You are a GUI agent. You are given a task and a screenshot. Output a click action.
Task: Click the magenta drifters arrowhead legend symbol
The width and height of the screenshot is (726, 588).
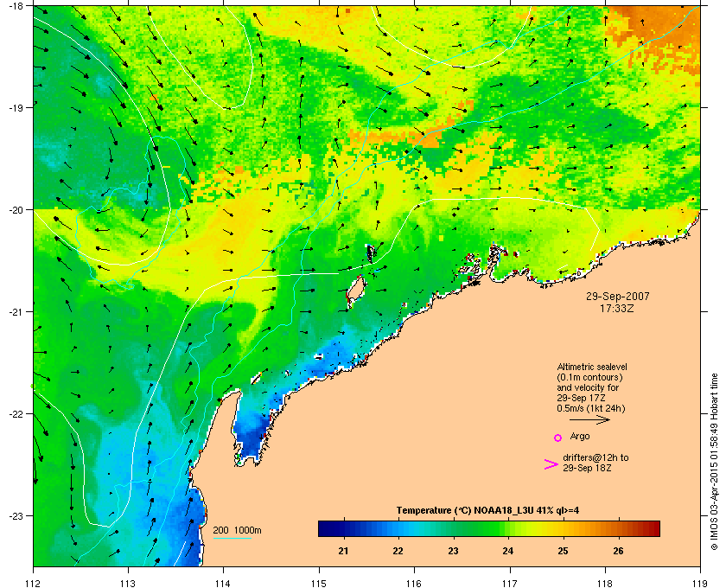pos(551,464)
